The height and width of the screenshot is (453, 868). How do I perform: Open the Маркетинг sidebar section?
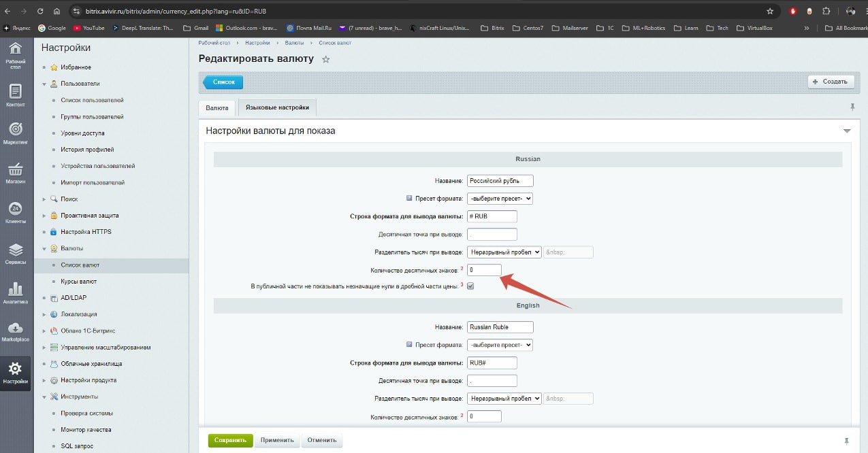tap(15, 133)
